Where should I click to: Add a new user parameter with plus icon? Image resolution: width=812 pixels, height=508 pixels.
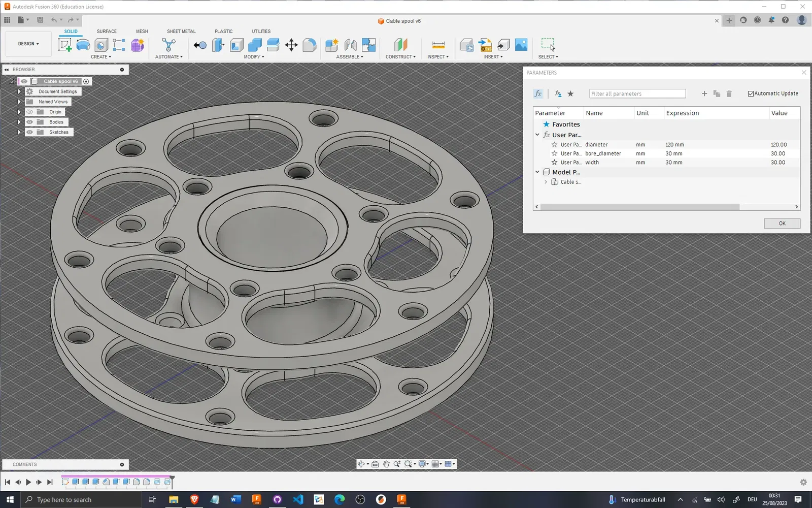point(704,93)
